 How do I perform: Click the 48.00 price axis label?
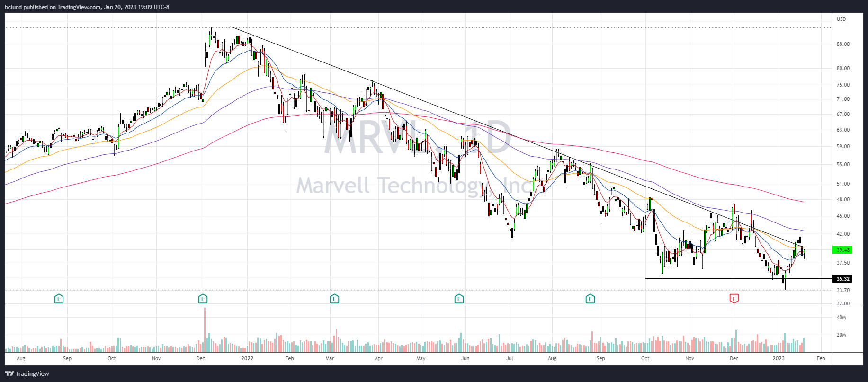tap(843, 199)
